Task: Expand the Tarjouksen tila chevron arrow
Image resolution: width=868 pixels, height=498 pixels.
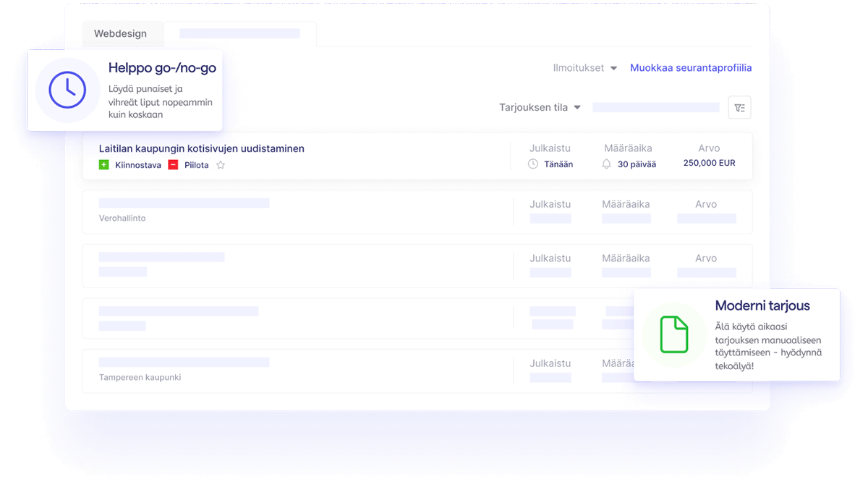Action: (x=578, y=106)
